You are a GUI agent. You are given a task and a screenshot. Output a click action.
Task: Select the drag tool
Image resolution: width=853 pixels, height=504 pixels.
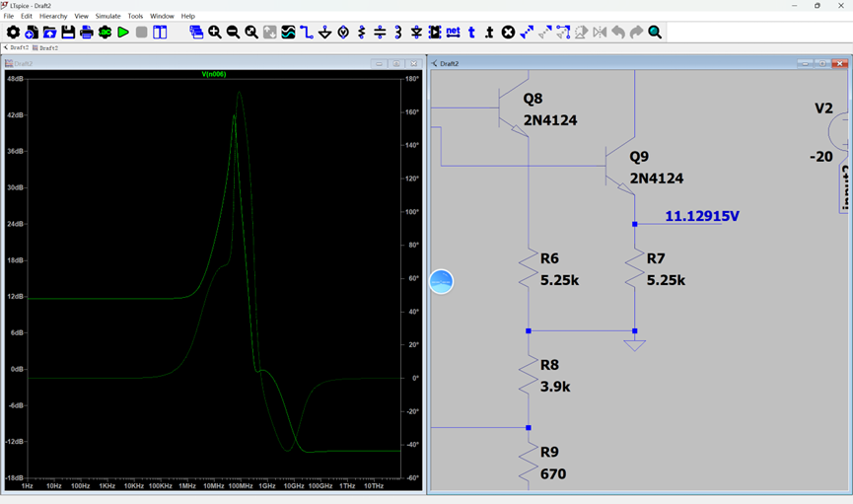click(563, 33)
